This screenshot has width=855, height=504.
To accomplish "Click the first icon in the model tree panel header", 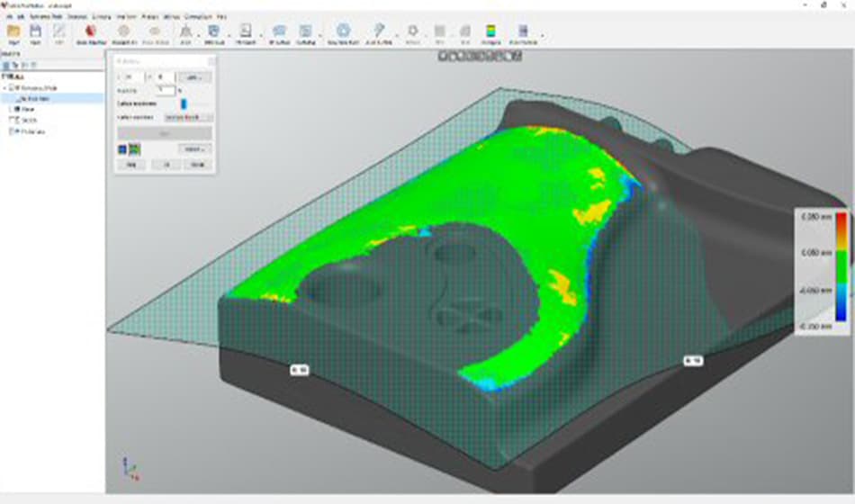I will pyautogui.click(x=6, y=65).
